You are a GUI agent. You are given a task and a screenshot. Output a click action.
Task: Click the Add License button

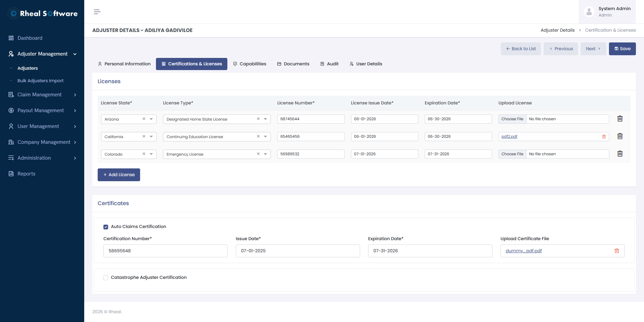tap(119, 175)
